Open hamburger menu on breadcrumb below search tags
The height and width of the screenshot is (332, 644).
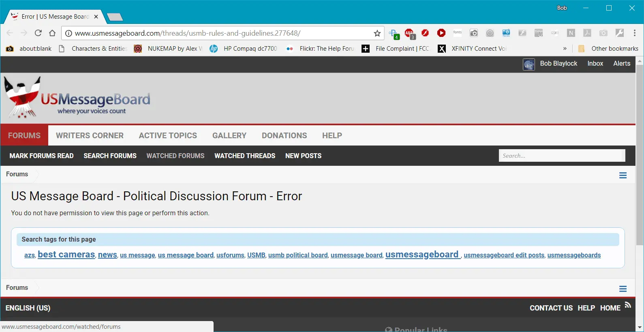point(623,289)
